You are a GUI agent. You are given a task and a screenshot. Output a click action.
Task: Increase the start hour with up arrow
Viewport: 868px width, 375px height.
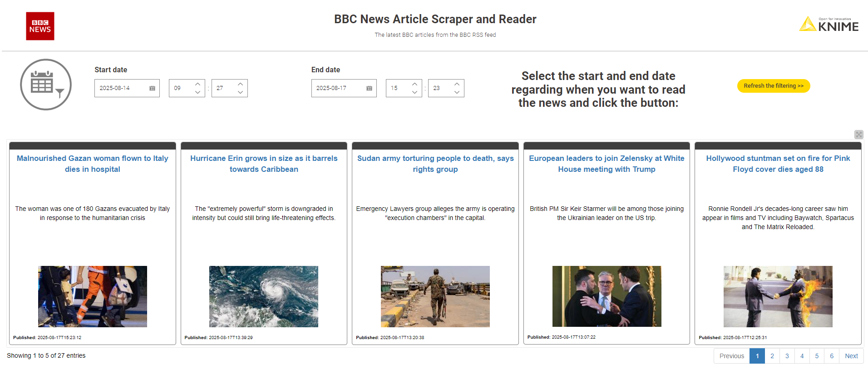pyautogui.click(x=197, y=84)
